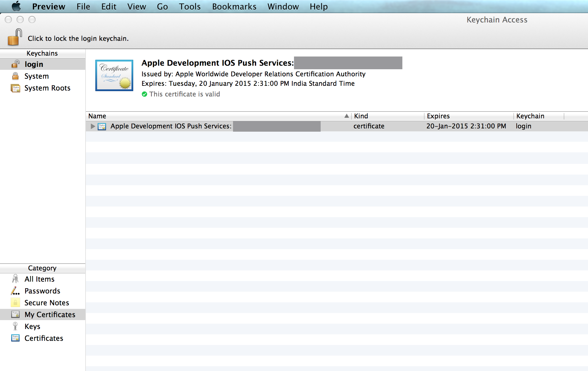This screenshot has width=588, height=371.
Task: Click the Name column sort arrow
Action: tap(346, 116)
